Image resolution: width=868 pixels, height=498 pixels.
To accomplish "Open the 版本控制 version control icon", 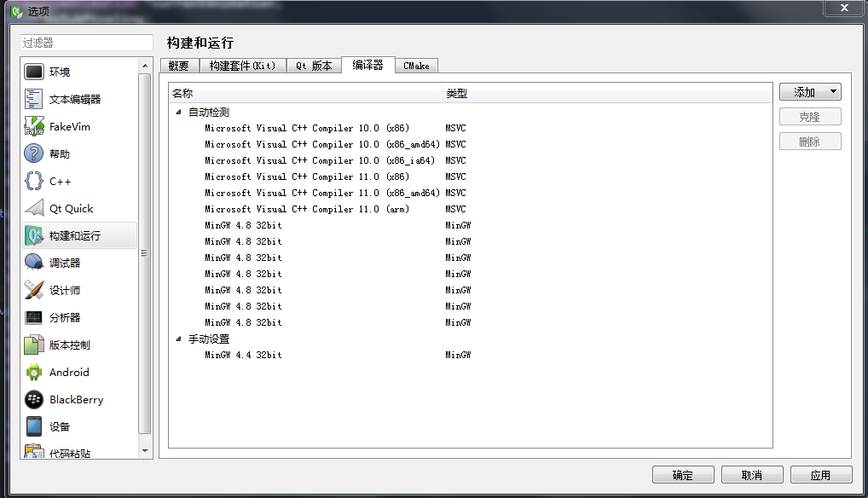I will 34,345.
